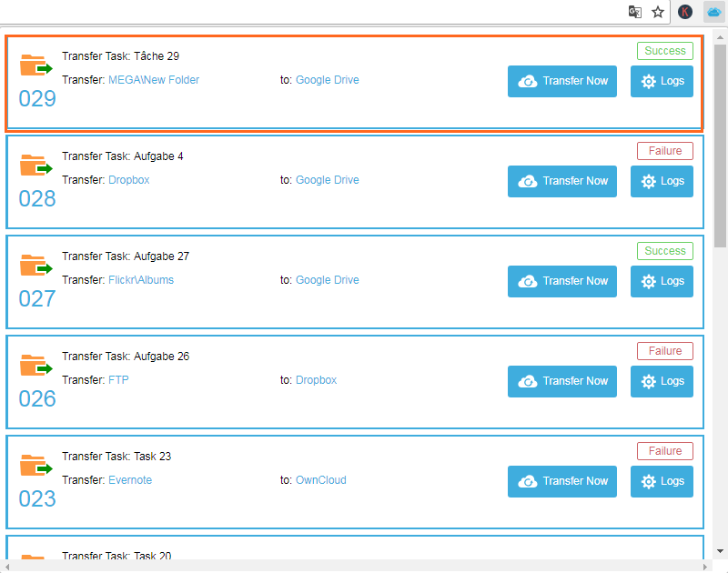
Task: Bookmark this page with the star icon
Action: tap(658, 12)
